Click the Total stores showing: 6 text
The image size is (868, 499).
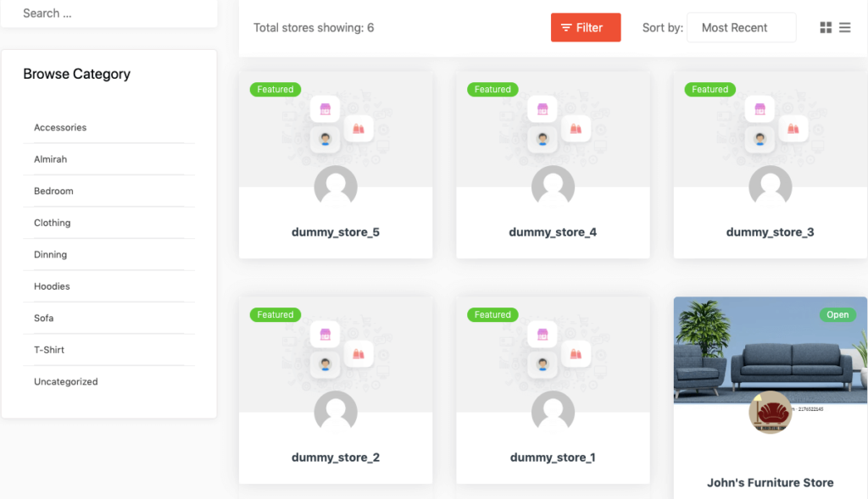pos(314,28)
